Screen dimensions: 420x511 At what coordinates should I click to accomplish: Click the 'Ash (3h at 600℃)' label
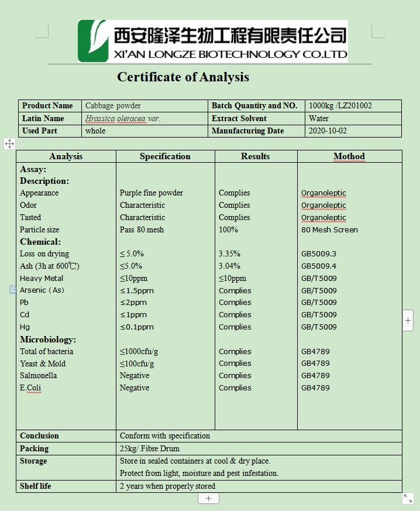point(50,266)
